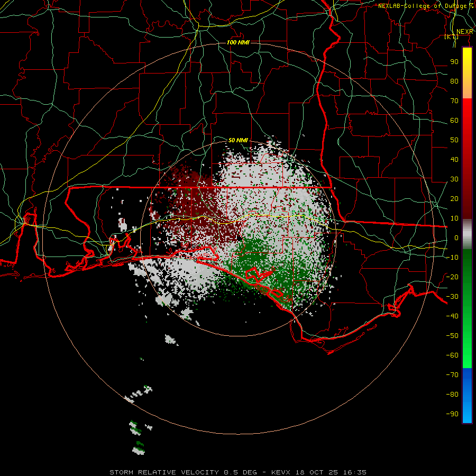Click the KT units label above color scale
This screenshot has height=476, width=476.
coord(452,37)
